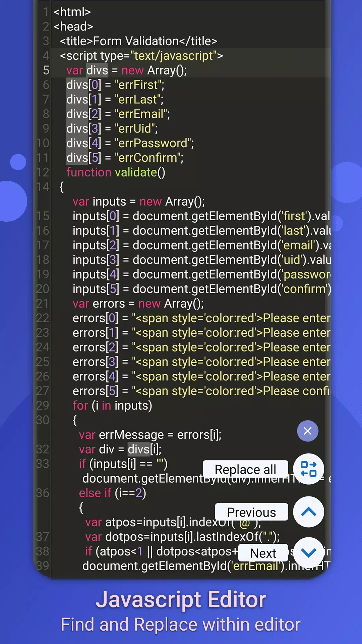Click the var errMessage = errors[i] line
Screen dimensions: 362x644
pyautogui.click(x=150, y=435)
